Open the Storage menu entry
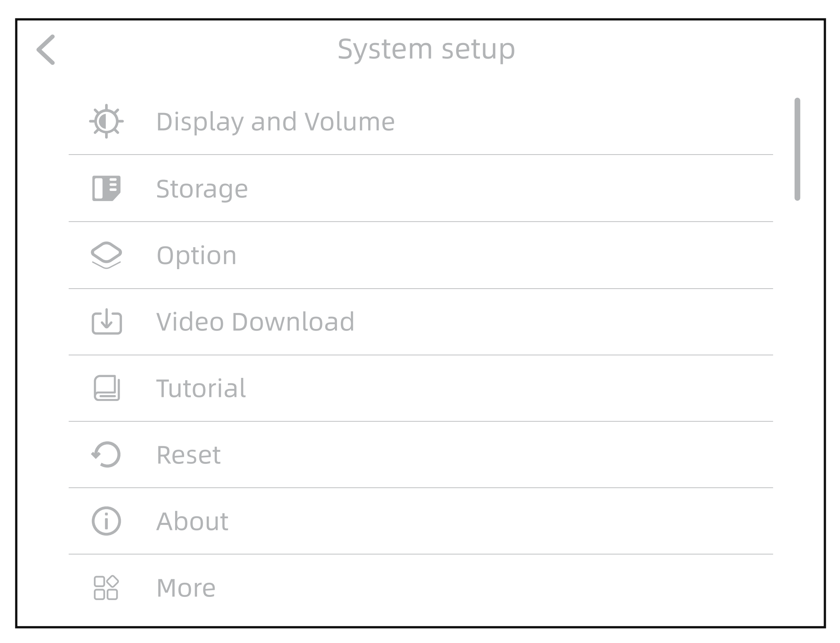The height and width of the screenshot is (643, 840). [x=202, y=189]
